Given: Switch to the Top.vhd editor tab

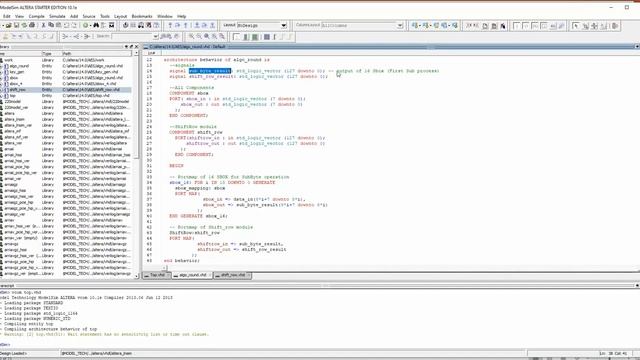Looking at the screenshot, I should (x=157, y=276).
